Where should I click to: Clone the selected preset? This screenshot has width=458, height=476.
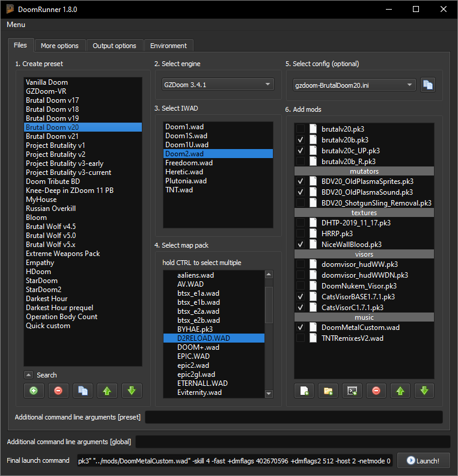pos(83,391)
